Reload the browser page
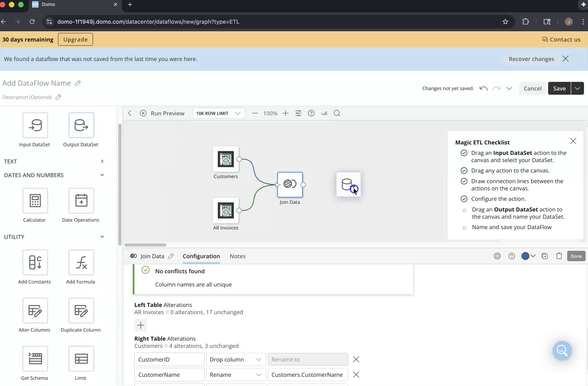 click(32, 22)
